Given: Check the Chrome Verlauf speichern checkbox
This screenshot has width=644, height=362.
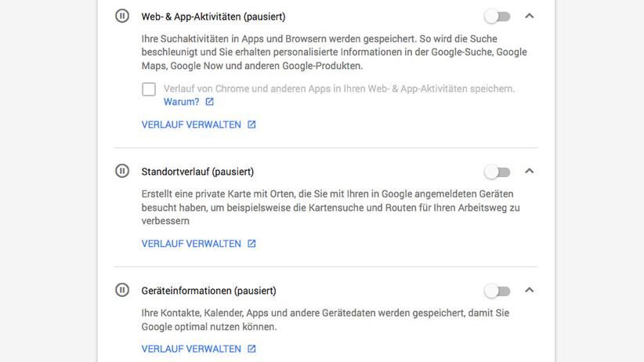Looking at the screenshot, I should click(149, 89).
